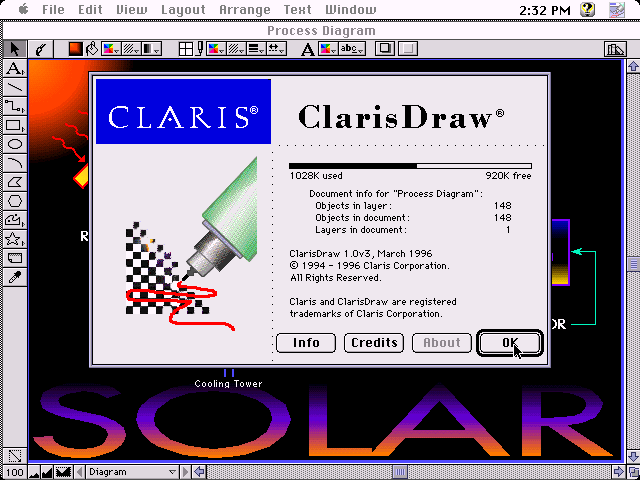Open the line width dropdown
Viewport: 640px width, 480px height.
pos(257,49)
